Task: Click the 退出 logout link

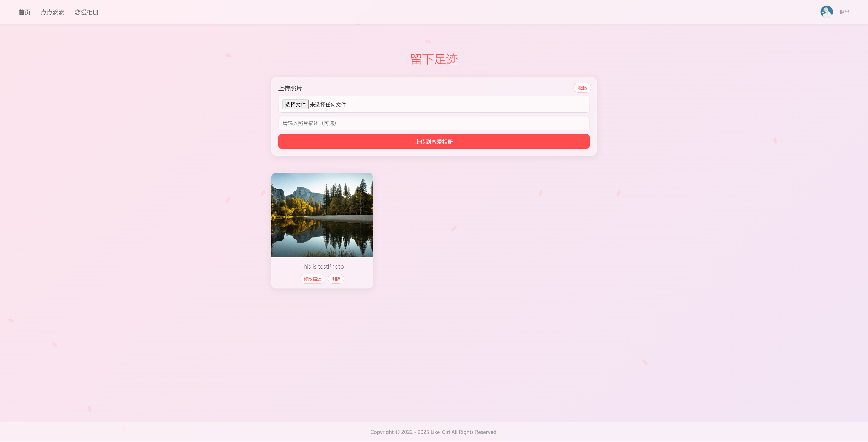Action: [844, 12]
